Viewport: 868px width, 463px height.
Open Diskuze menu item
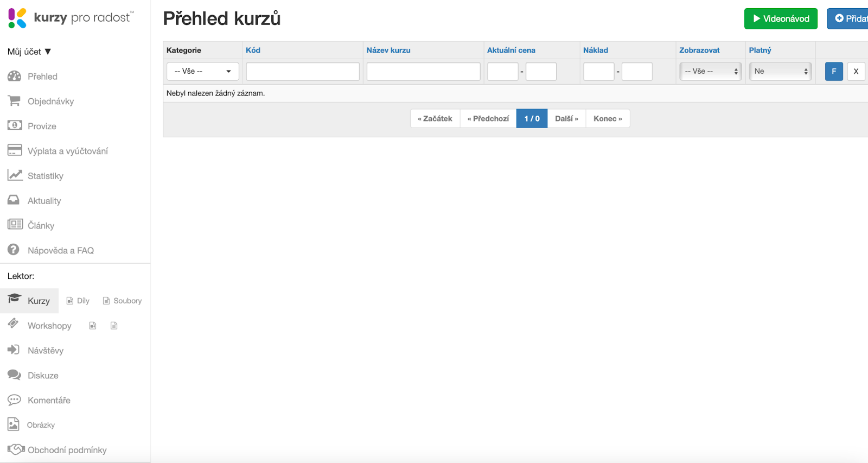point(43,376)
